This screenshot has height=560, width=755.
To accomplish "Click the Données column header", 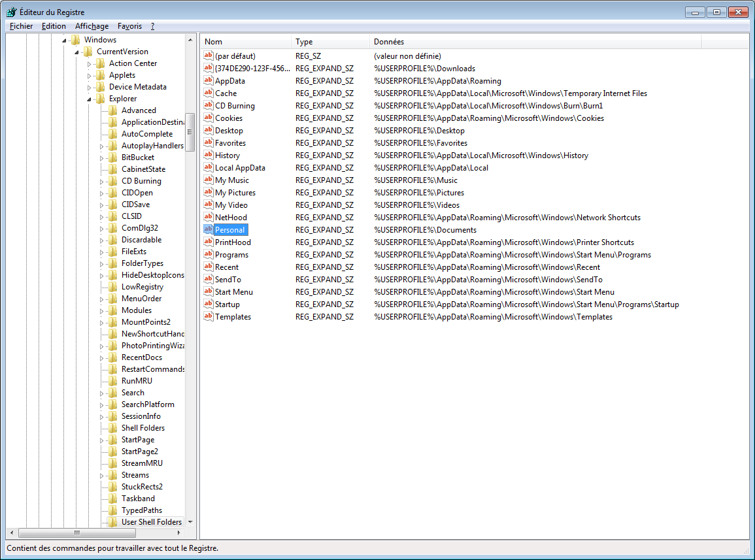I will pos(535,42).
